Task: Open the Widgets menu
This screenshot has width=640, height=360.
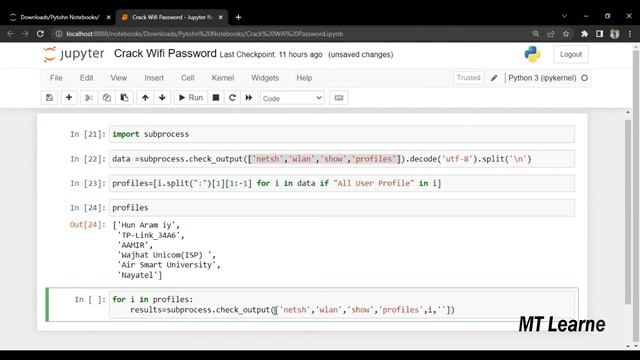Action: [265, 78]
